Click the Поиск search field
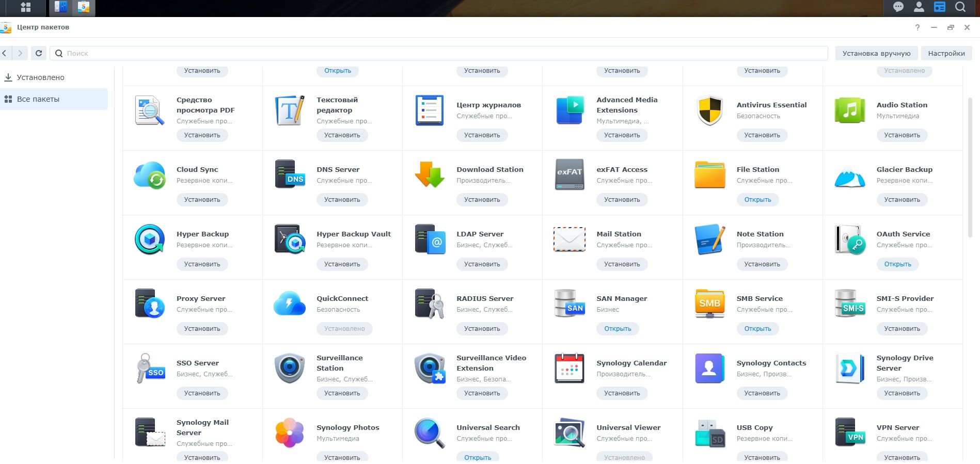This screenshot has height=464, width=980. click(x=439, y=53)
